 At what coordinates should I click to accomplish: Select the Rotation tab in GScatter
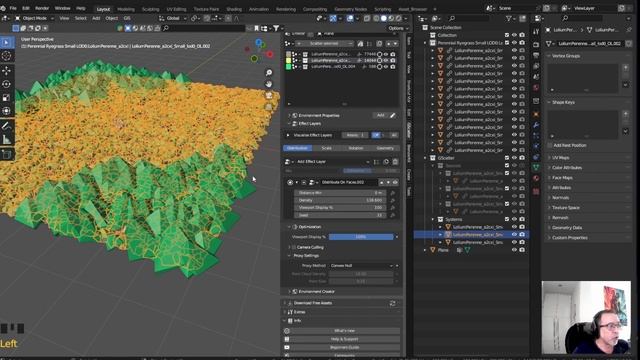pyautogui.click(x=356, y=148)
